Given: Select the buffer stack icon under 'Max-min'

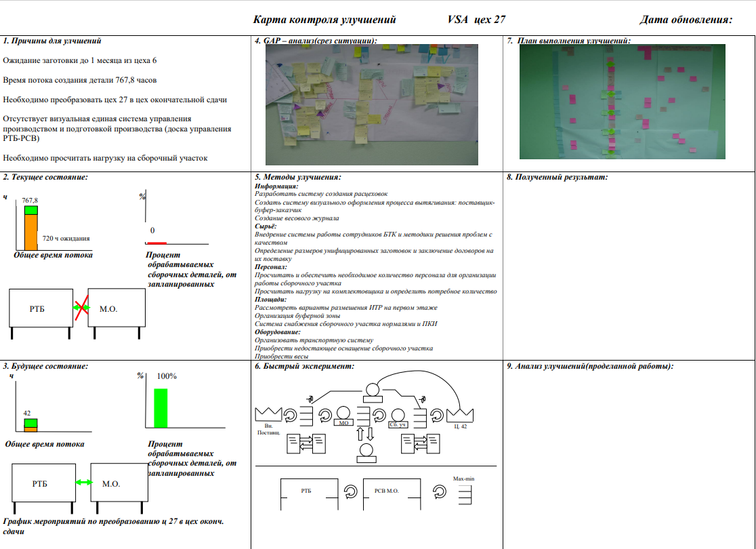Looking at the screenshot, I should (x=465, y=495).
